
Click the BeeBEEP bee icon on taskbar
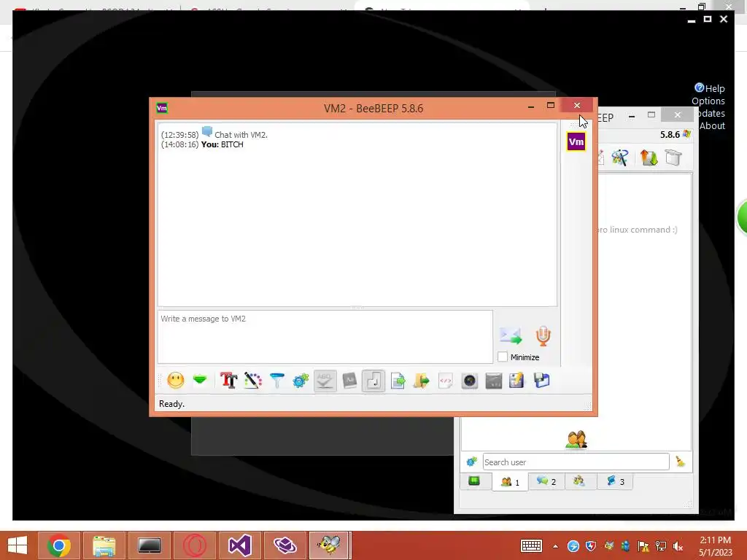[330, 545]
